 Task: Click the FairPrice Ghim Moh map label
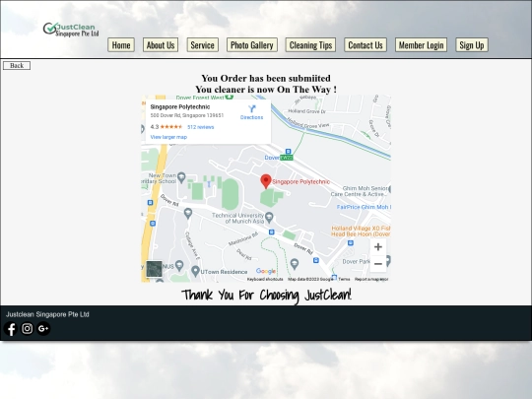pyautogui.click(x=364, y=207)
